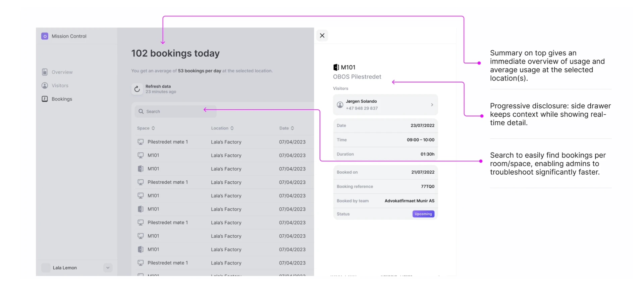This screenshot has height=288, width=644.
Task: Click the Refresh data circular arrow icon
Action: point(137,89)
